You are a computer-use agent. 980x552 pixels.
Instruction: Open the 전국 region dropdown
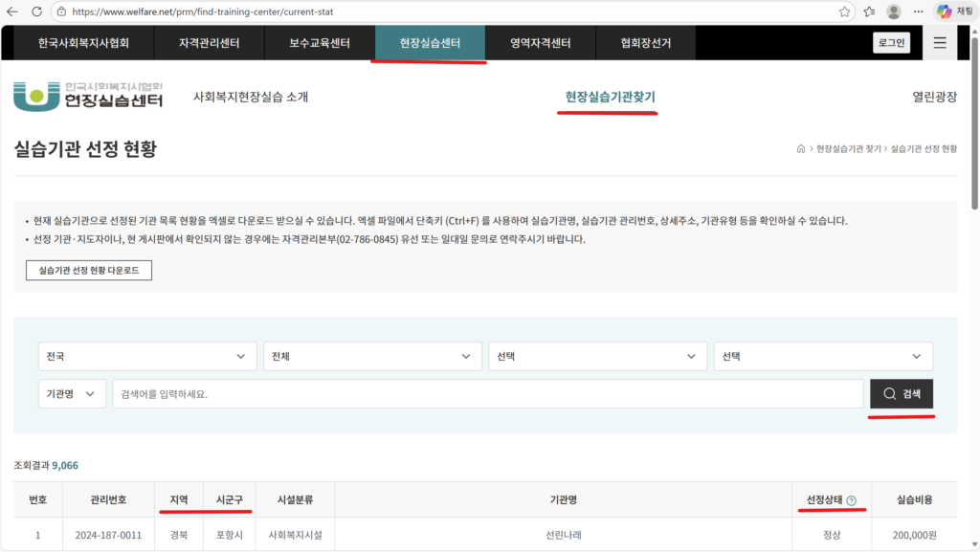(147, 356)
